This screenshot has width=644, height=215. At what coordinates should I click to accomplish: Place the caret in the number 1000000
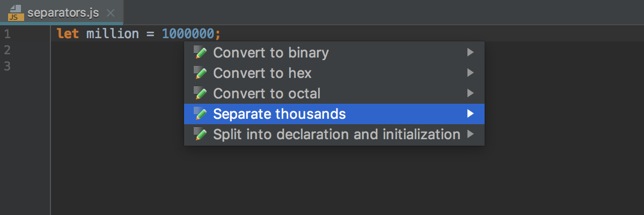[188, 34]
